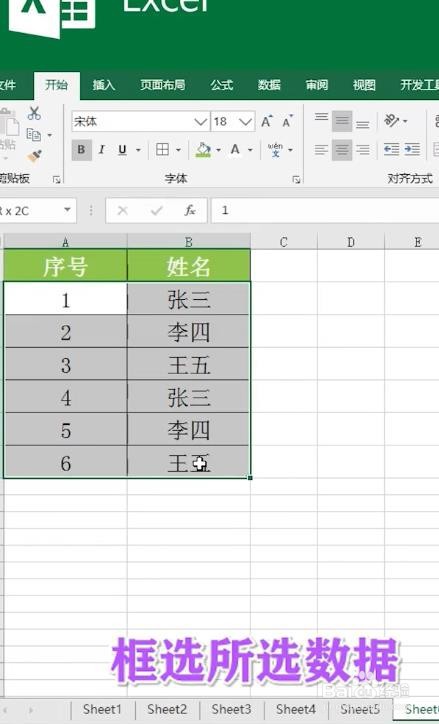Toggle Bold formatting
The image size is (439, 724).
[x=81, y=150]
